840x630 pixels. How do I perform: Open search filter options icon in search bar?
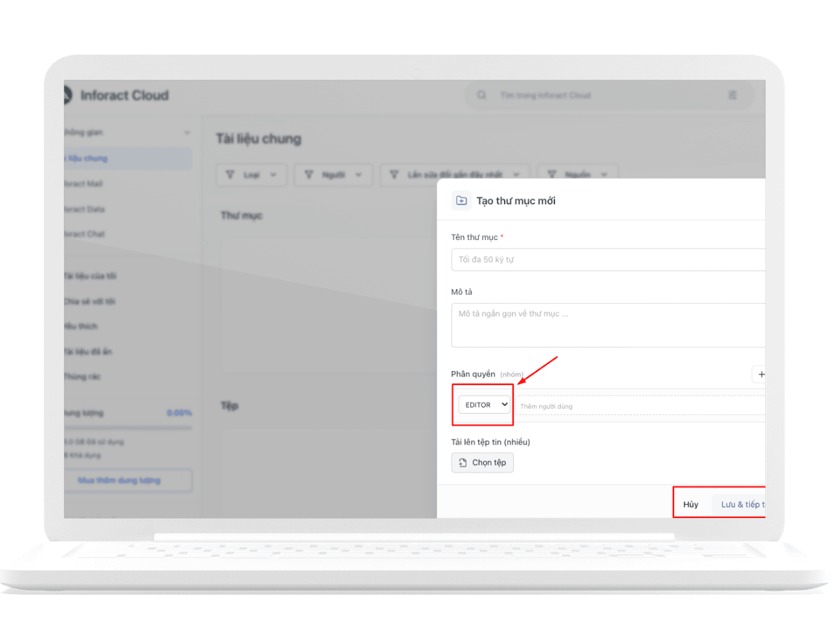click(x=732, y=95)
